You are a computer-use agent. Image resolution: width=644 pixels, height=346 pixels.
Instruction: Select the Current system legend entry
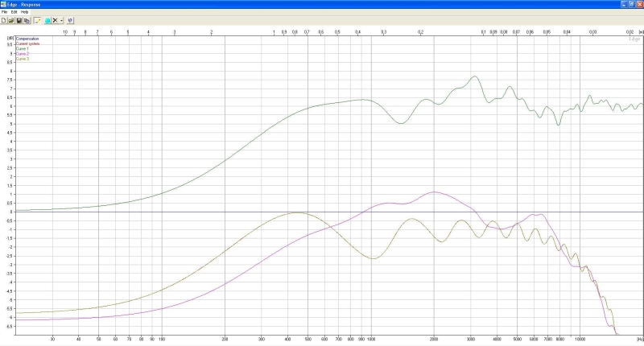pos(27,43)
